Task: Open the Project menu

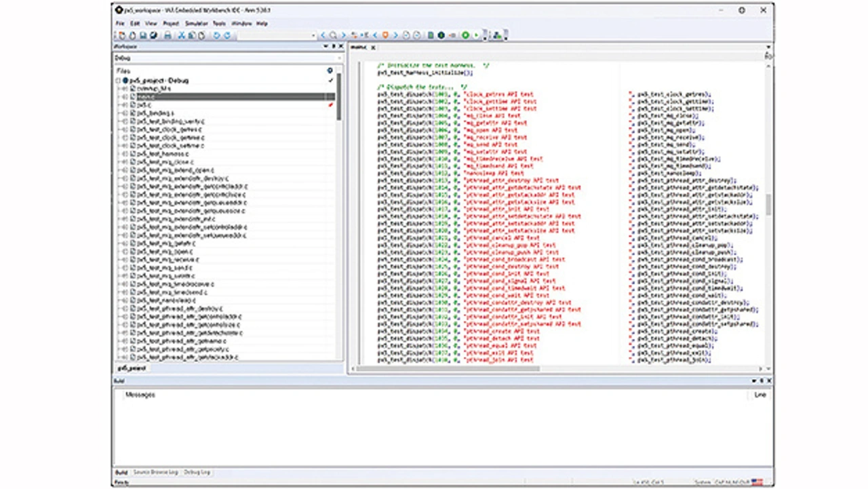Action: click(171, 23)
